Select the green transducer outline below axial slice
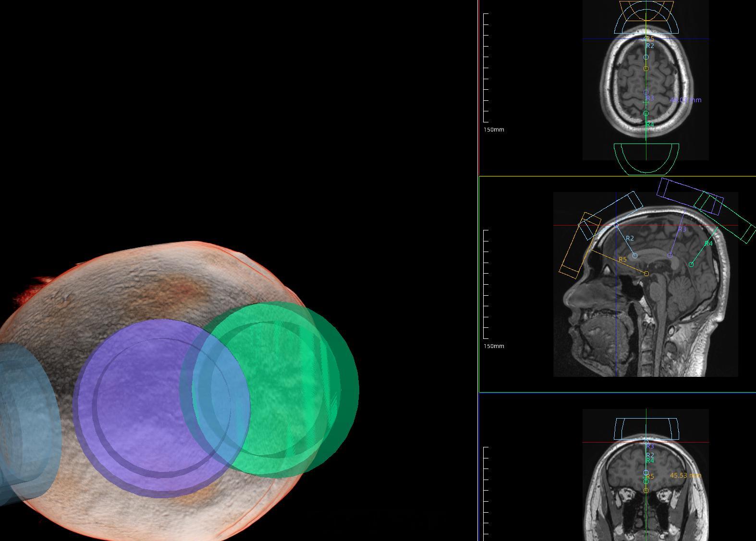 (x=646, y=158)
